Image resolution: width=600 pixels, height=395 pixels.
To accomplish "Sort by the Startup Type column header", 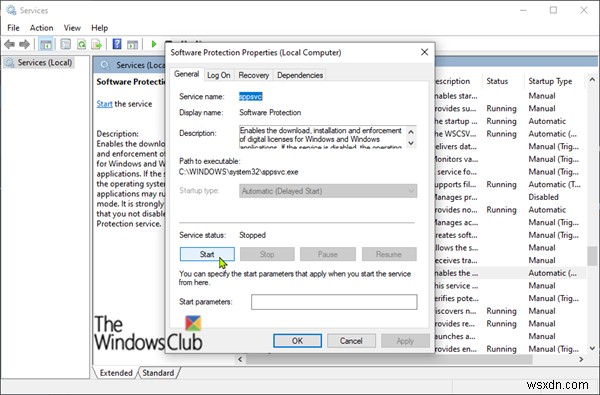I will 554,81.
